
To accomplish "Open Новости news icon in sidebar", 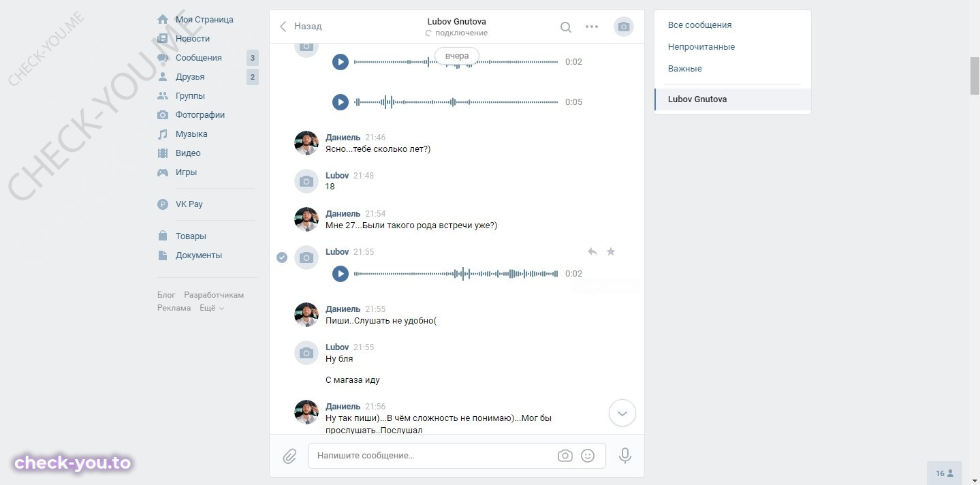I will tap(163, 39).
